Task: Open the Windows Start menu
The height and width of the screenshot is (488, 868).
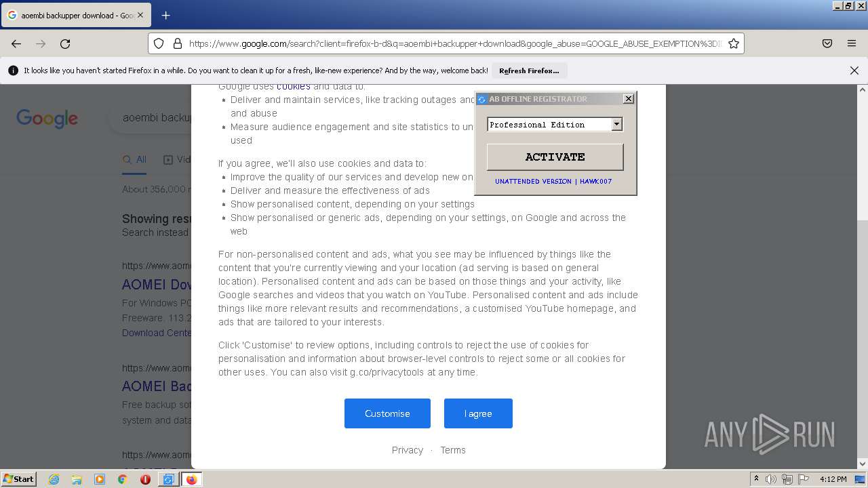Action: point(19,479)
